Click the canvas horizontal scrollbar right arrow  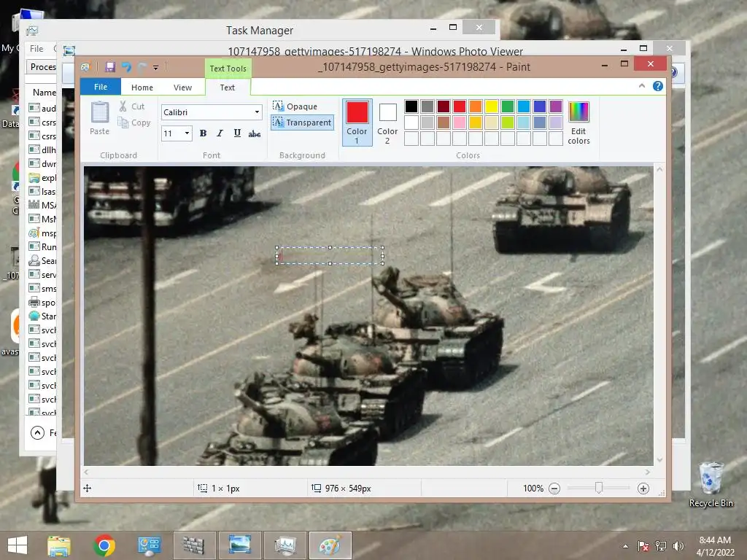[648, 472]
